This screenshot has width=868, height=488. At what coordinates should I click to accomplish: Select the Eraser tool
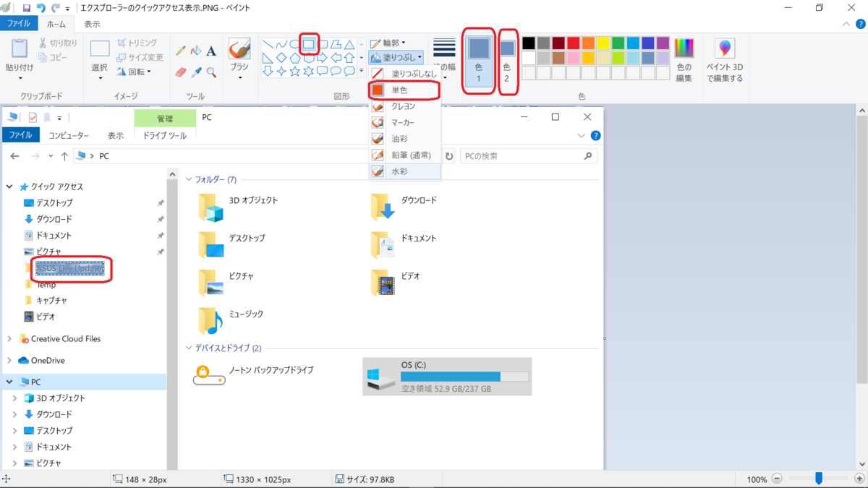click(181, 71)
